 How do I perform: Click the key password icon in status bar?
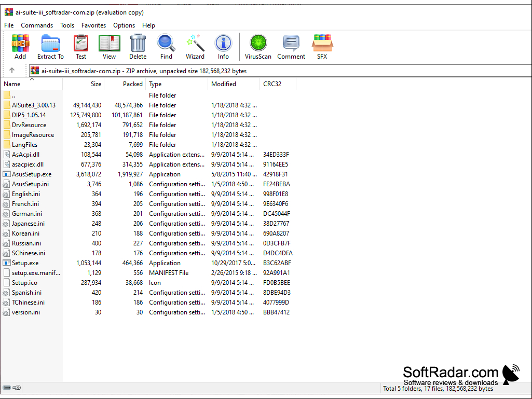point(17,388)
